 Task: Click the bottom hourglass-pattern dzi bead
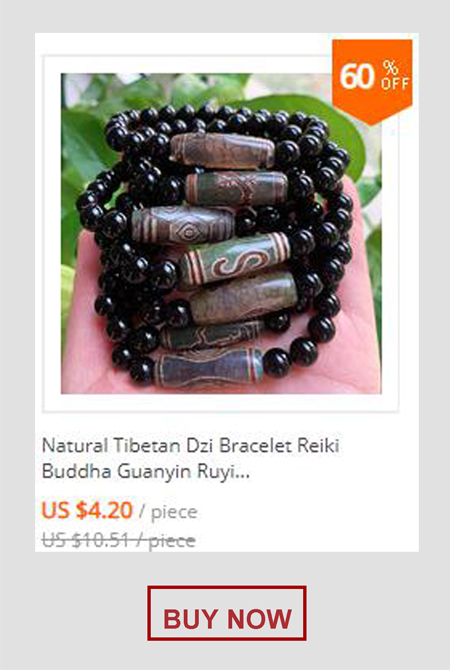coord(209,367)
